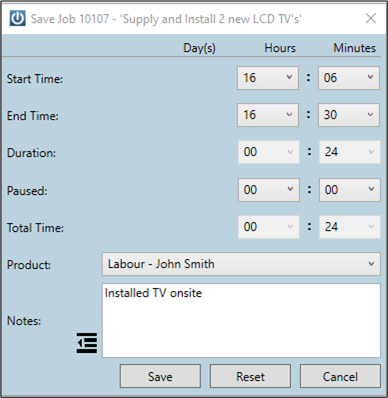Viewport: 388px width, 398px height.
Task: Click the 'Minutes' column header
Action: click(355, 48)
